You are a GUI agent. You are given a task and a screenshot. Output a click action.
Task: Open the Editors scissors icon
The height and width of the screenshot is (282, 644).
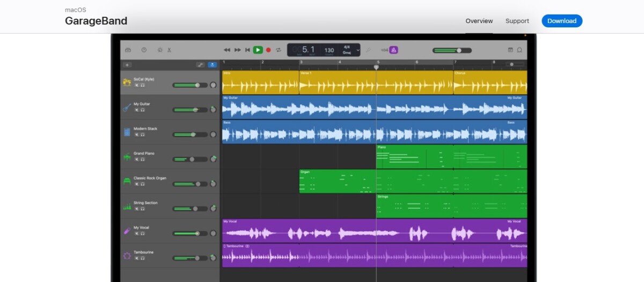[x=169, y=50]
